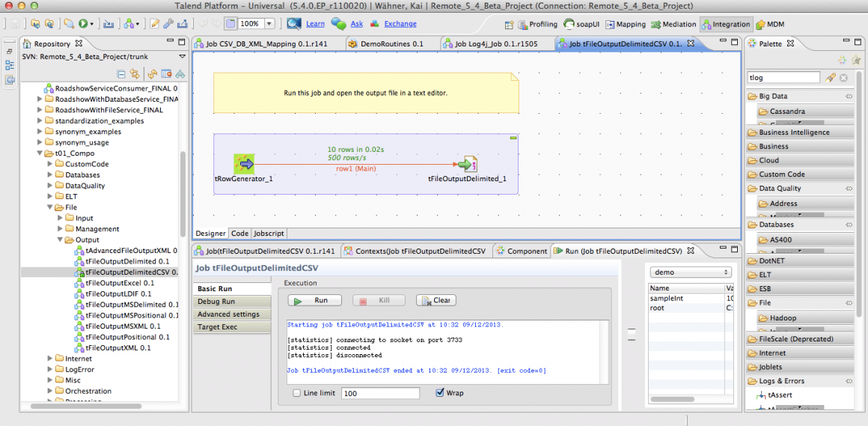868x426 pixels.
Task: Click the Line limit value field
Action: click(x=380, y=393)
